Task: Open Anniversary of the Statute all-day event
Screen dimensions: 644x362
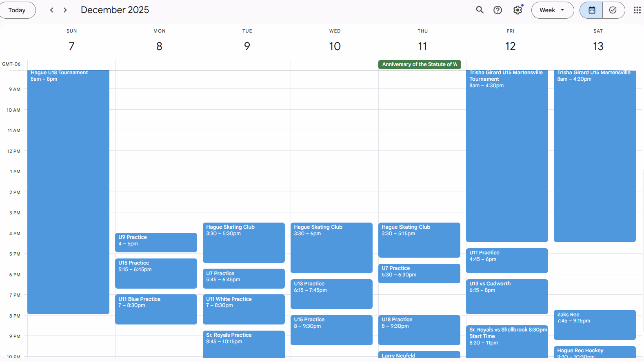Action: [x=419, y=64]
